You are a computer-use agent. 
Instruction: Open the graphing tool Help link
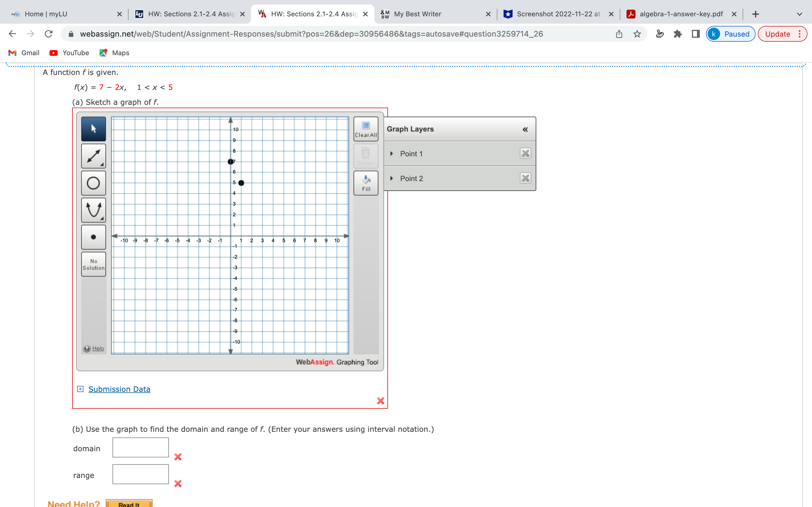[98, 348]
